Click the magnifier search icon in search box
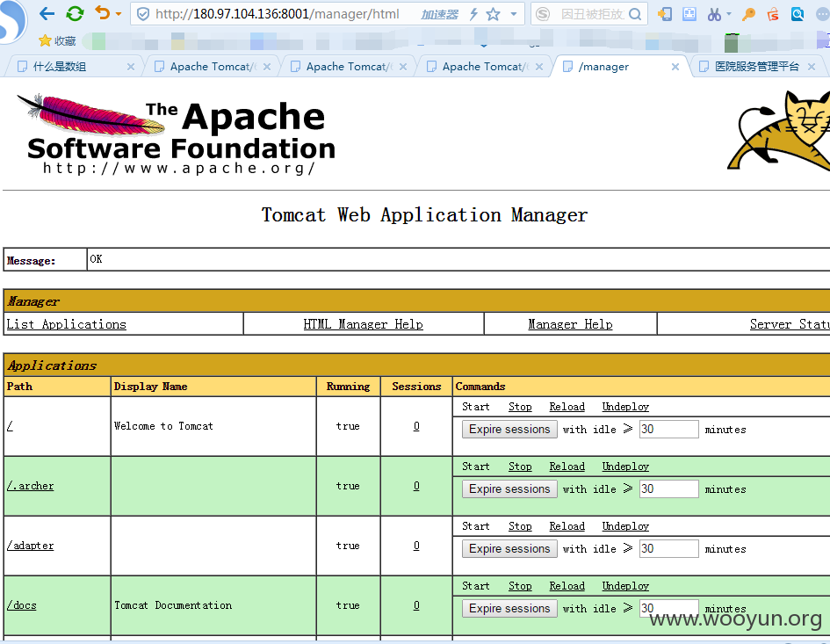 pos(635,14)
